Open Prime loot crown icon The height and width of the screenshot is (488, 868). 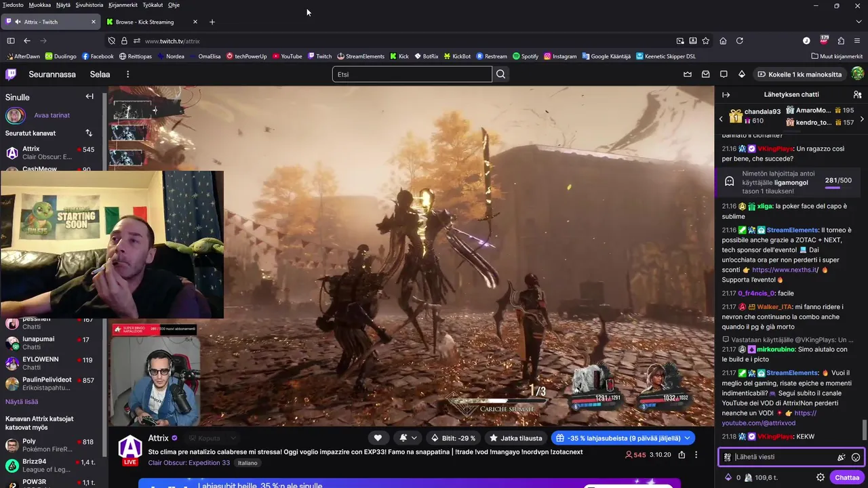click(x=688, y=75)
